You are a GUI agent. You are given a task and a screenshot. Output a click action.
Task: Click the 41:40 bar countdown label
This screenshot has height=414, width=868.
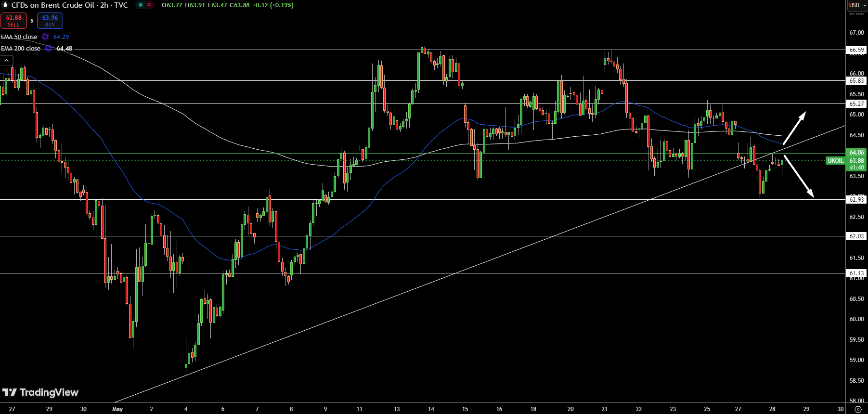pyautogui.click(x=856, y=168)
